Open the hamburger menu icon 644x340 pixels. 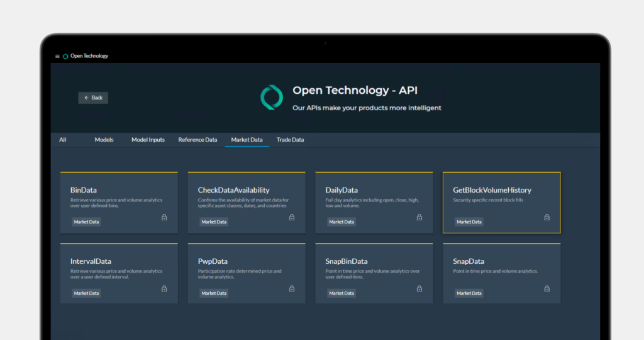click(57, 56)
